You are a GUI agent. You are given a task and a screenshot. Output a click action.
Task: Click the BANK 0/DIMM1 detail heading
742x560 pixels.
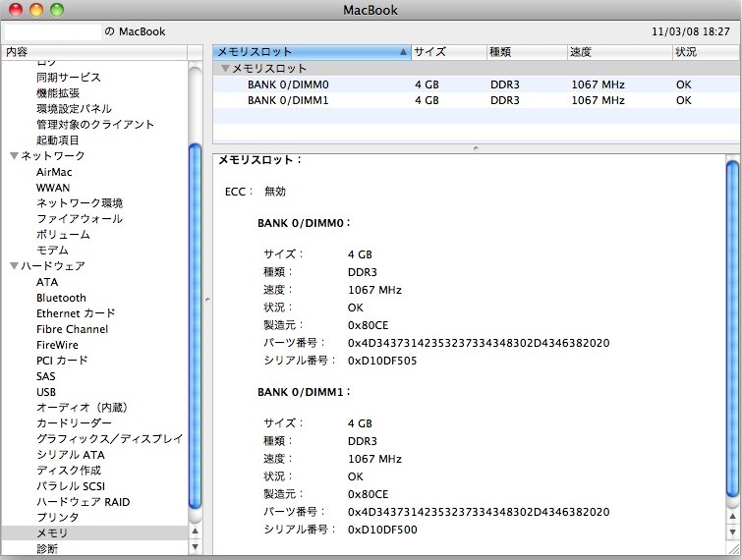tap(304, 392)
